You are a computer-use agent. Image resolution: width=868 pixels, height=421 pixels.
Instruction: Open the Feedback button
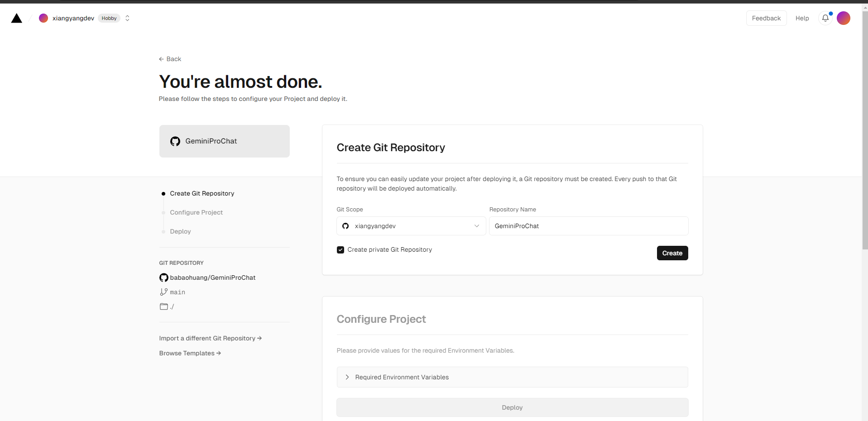pos(766,18)
